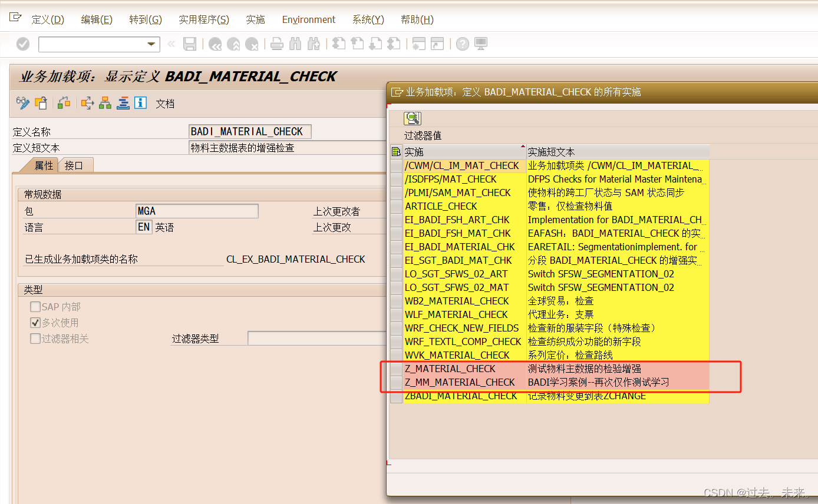The image size is (818, 504).
Task: Click the Find binoculars icon
Action: (x=295, y=44)
